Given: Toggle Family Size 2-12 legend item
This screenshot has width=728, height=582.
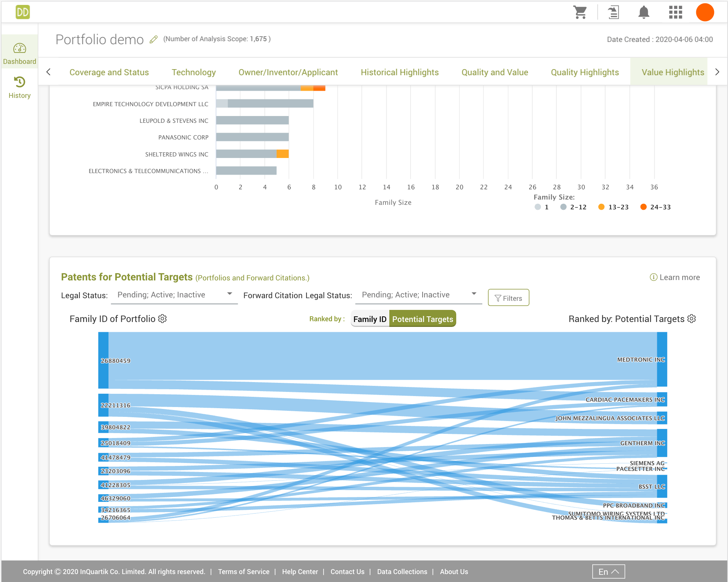Looking at the screenshot, I should point(573,207).
